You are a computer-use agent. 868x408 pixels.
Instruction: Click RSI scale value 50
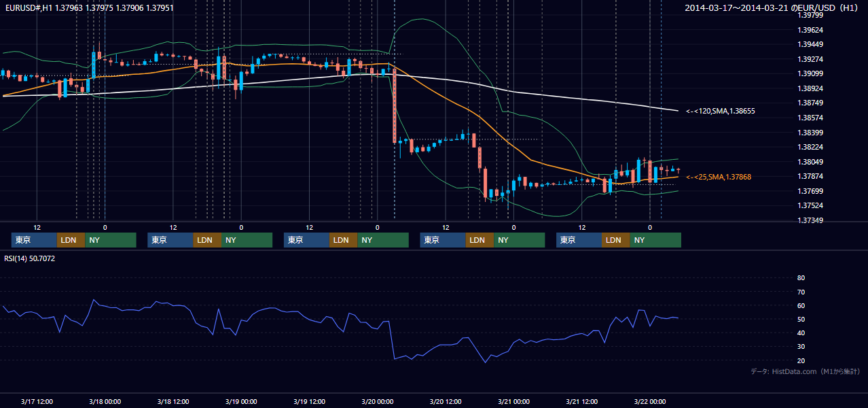point(801,319)
